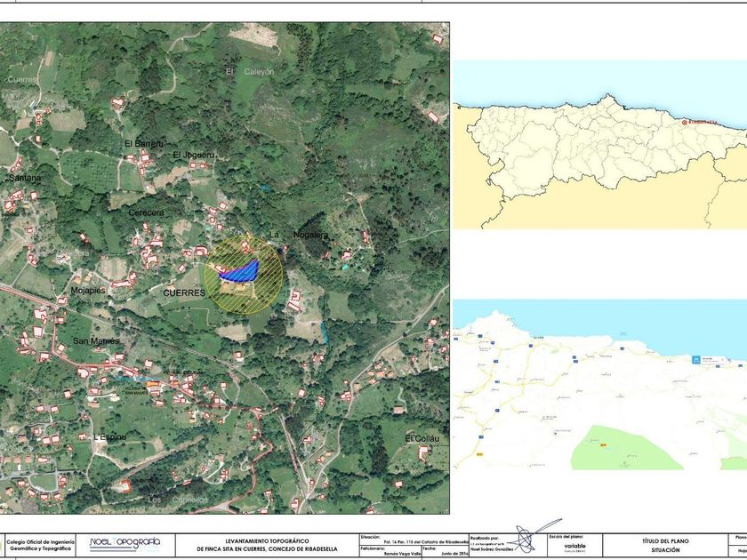Click the "LEVANTAMIENTO TOPOGRÁFICO" title text

(x=267, y=541)
